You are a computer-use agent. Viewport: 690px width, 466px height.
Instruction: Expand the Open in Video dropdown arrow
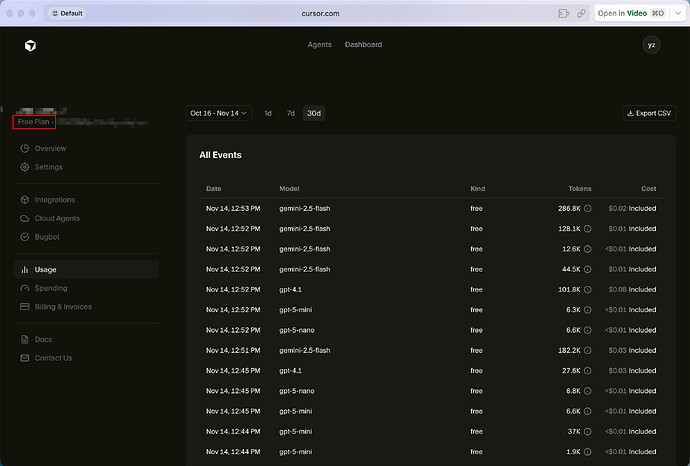point(678,13)
